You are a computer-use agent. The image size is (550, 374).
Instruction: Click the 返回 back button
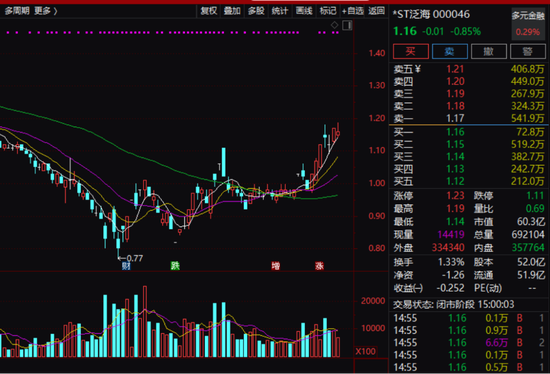[377, 11]
